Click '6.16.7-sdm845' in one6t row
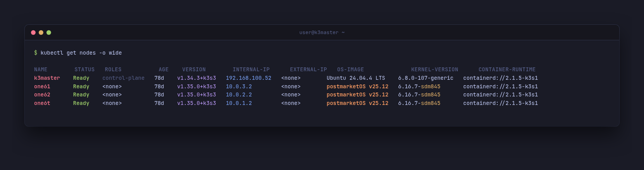 point(419,103)
